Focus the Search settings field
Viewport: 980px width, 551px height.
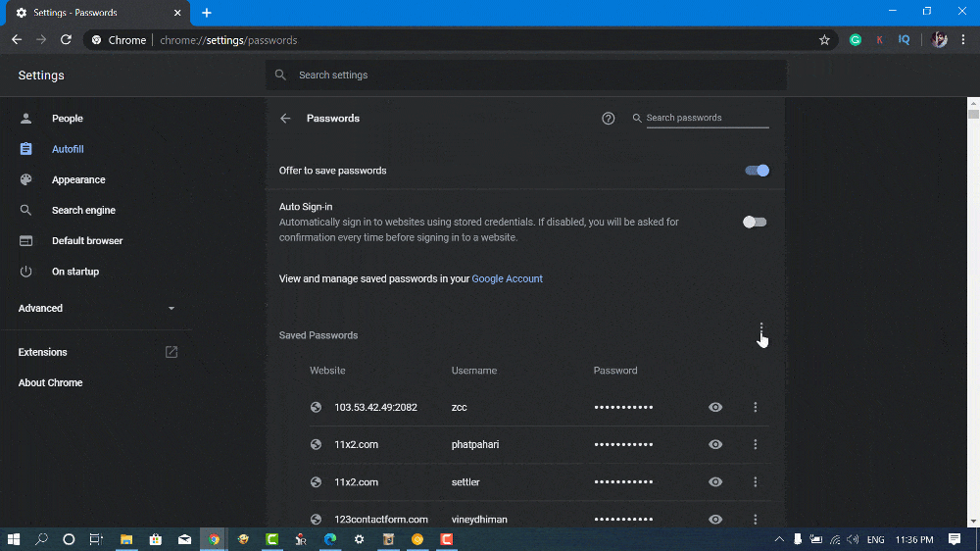coord(526,75)
